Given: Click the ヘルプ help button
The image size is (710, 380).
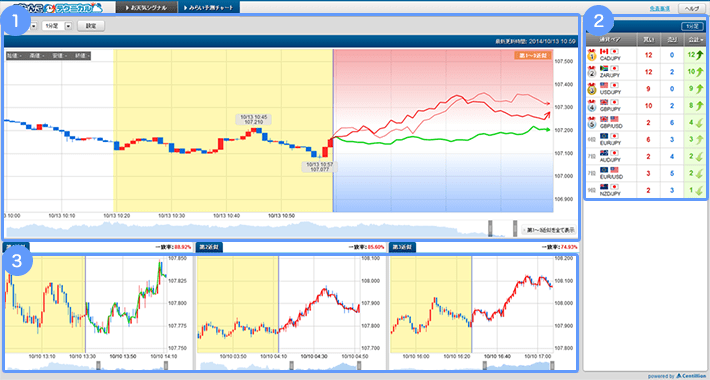Looking at the screenshot, I should [x=692, y=8].
